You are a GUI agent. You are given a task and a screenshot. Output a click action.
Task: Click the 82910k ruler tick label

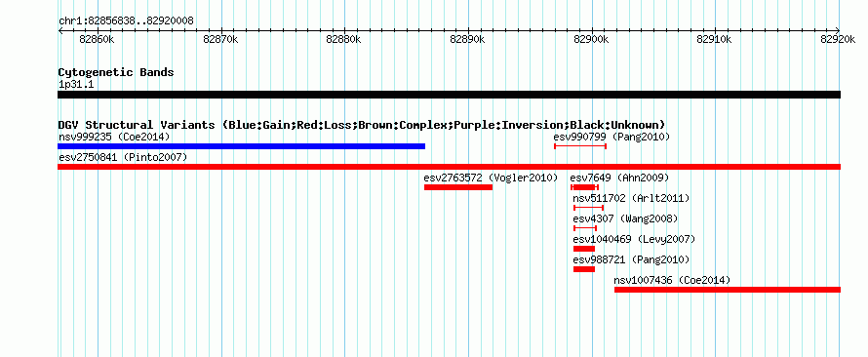coord(715,39)
